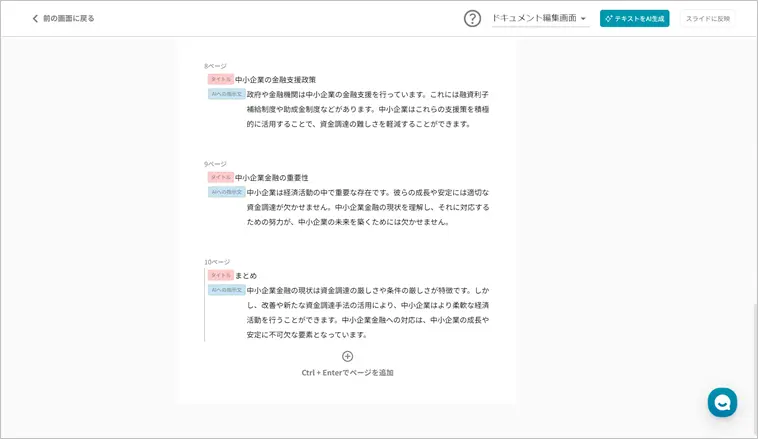Click the 前の画面に戻る link text

point(68,18)
